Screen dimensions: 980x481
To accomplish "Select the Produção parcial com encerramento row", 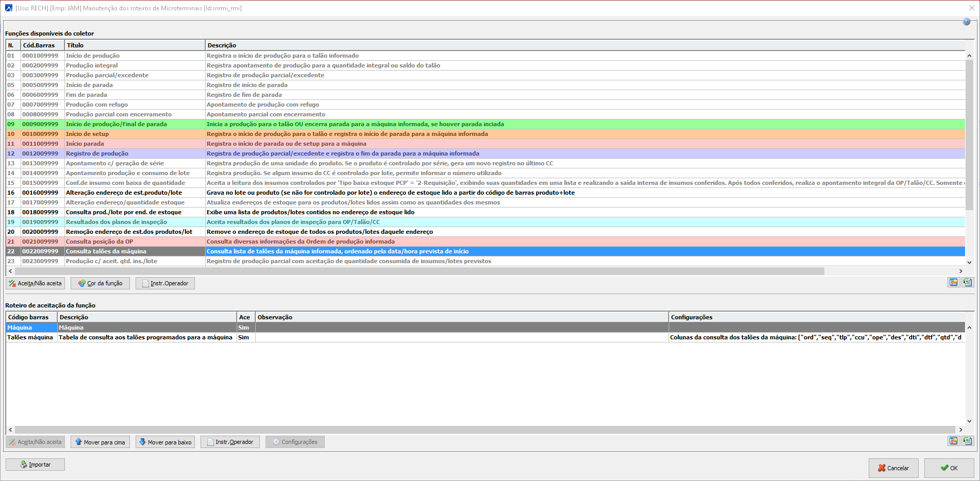I will coord(486,114).
